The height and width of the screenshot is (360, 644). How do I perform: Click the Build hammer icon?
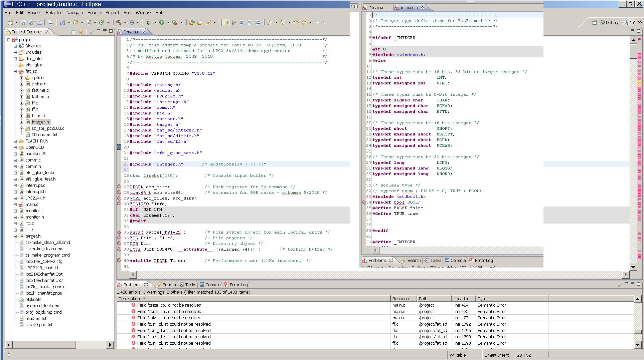[x=119, y=22]
